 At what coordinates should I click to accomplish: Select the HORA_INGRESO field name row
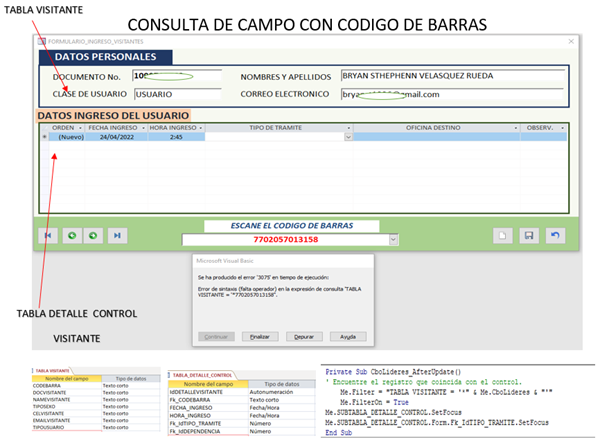pos(208,415)
